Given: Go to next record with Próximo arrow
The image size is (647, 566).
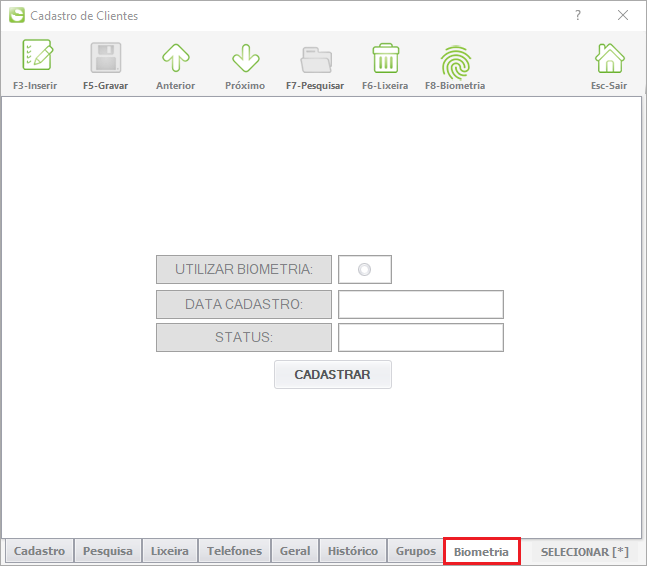Looking at the screenshot, I should 246,58.
